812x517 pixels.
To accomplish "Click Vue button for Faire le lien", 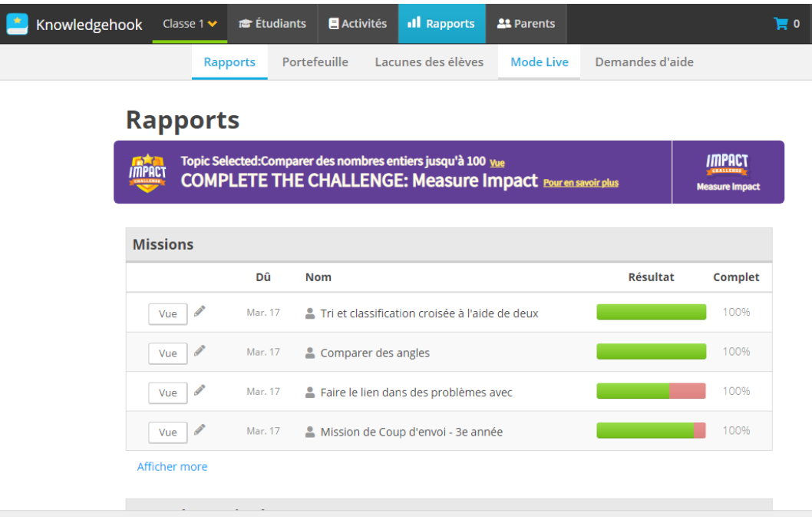I will tap(168, 393).
